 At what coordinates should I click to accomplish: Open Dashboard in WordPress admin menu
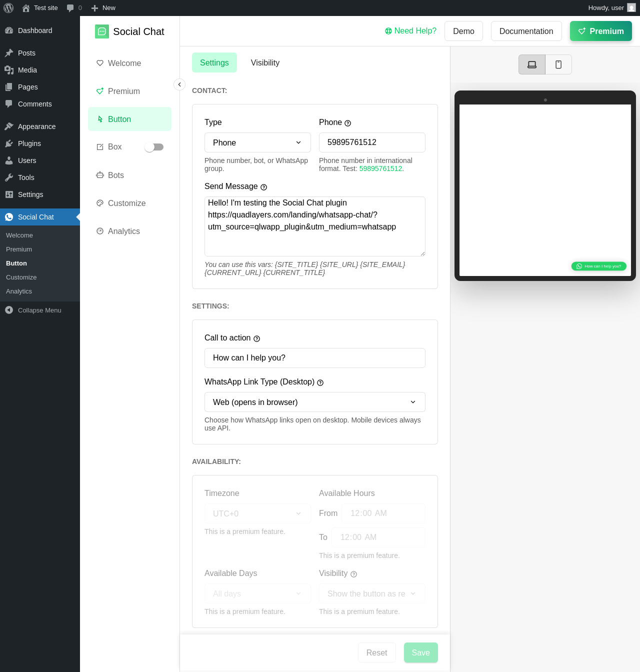(40, 30)
